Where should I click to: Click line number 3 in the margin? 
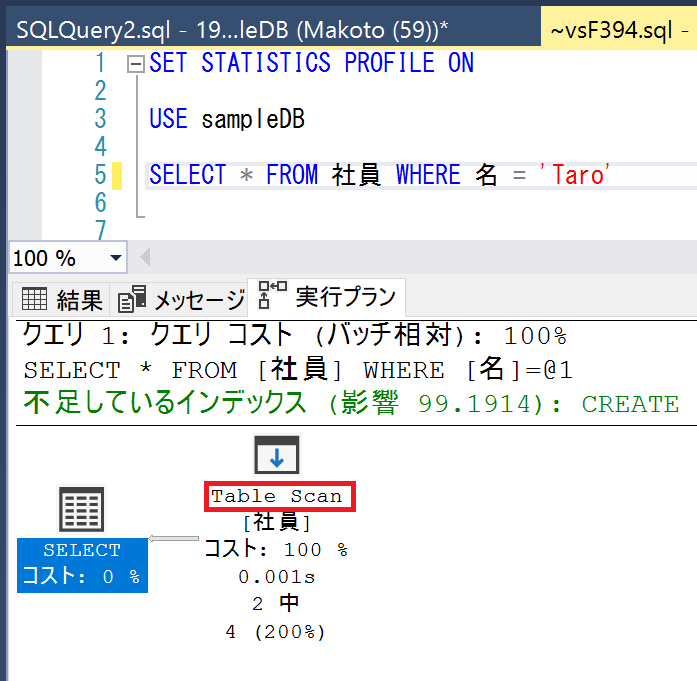100,119
